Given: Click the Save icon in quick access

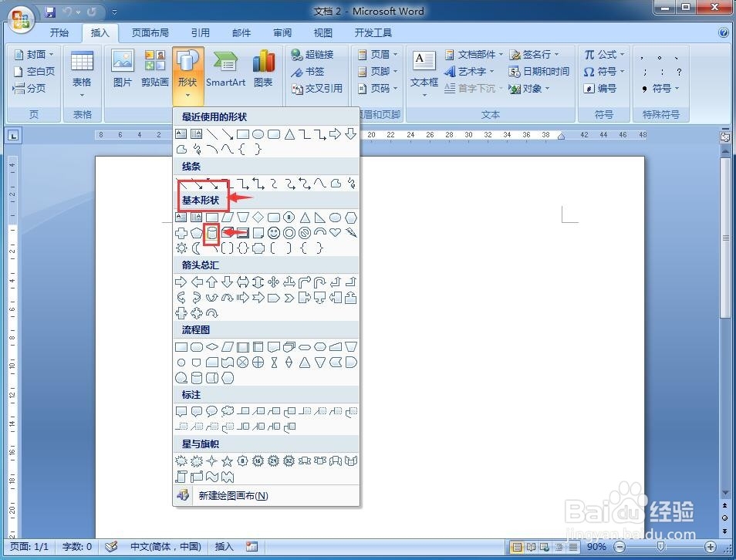Looking at the screenshot, I should 50,12.
